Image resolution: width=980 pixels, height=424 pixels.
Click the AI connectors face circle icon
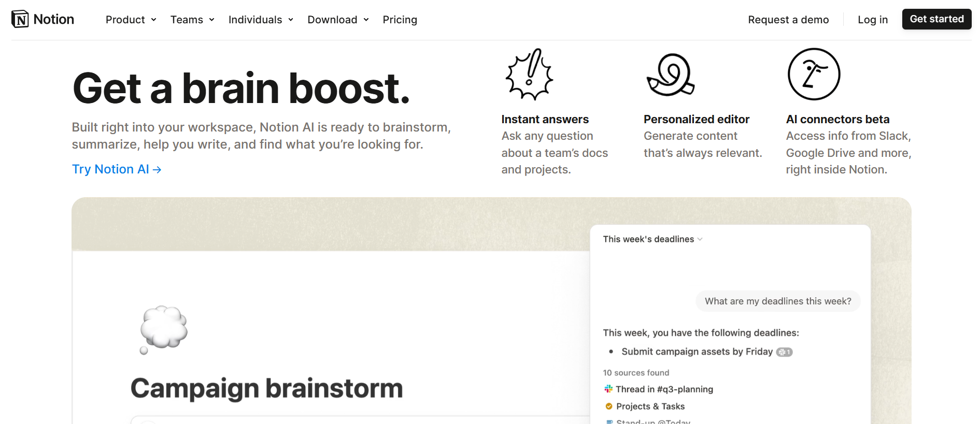click(x=814, y=74)
